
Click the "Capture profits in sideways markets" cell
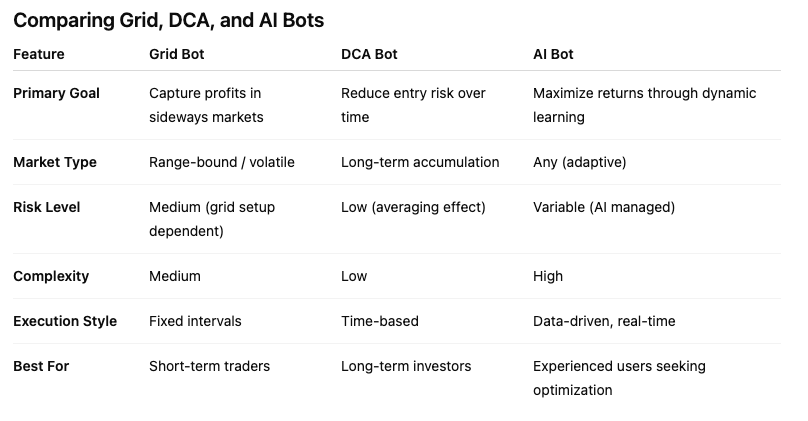tap(206, 105)
